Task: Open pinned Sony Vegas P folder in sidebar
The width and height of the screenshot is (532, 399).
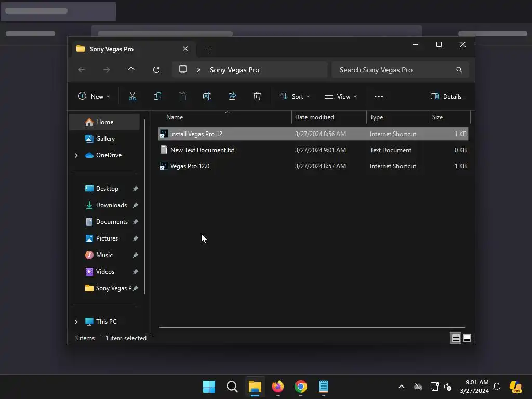Action: click(104, 288)
